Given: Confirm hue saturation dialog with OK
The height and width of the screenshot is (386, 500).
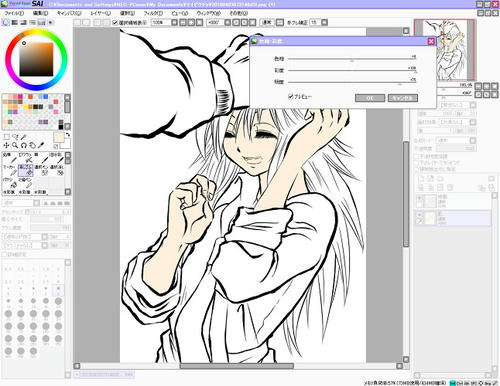Looking at the screenshot, I should tap(370, 98).
